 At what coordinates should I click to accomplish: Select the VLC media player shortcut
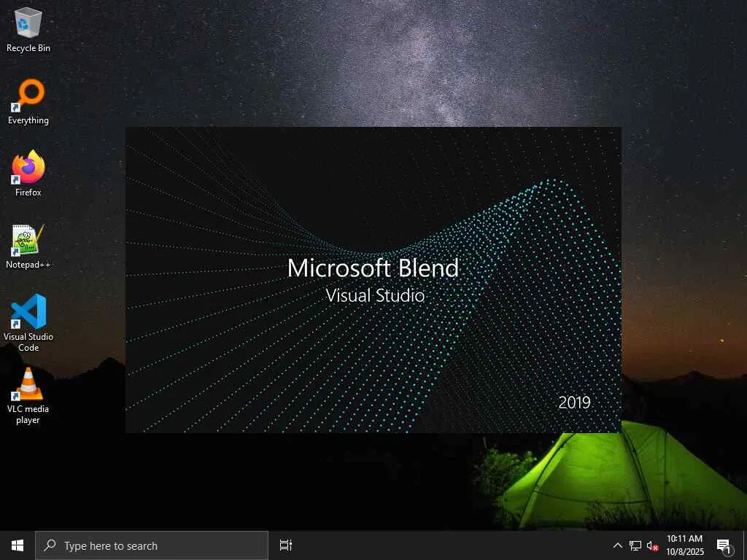click(28, 396)
